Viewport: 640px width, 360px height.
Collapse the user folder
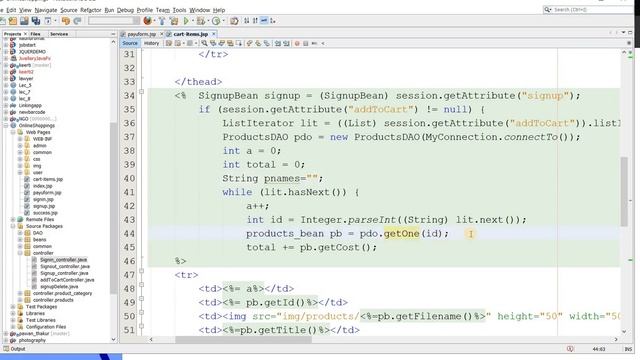pos(20,173)
